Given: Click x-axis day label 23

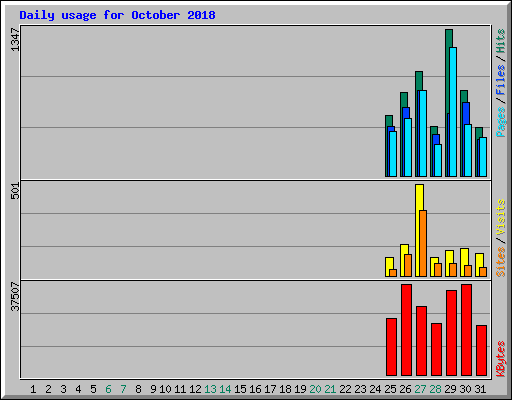Looking at the screenshot, I should [x=360, y=389].
